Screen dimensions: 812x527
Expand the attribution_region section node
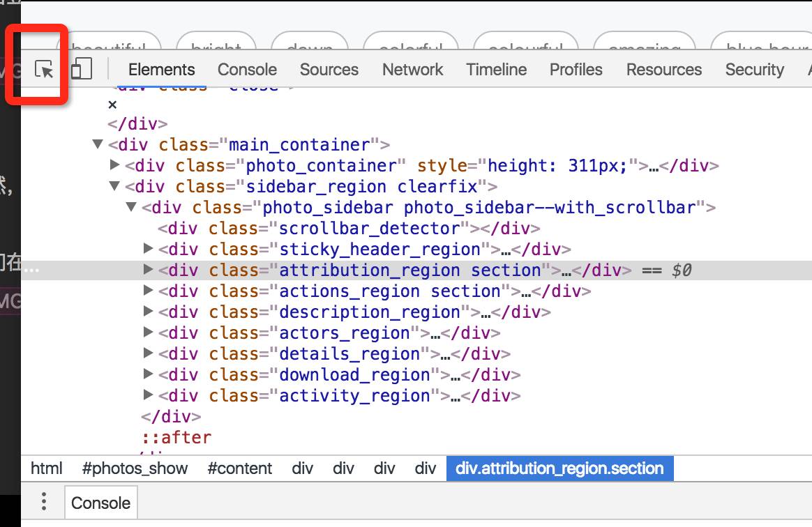(148, 269)
